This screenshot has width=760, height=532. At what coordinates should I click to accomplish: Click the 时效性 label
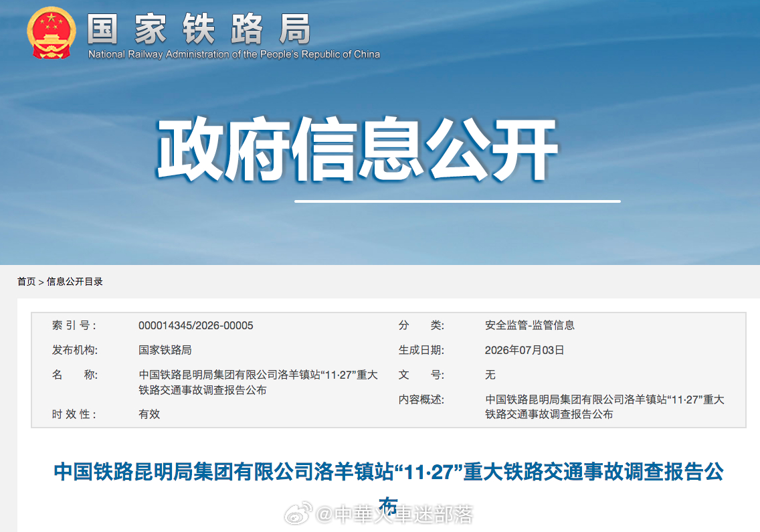click(75, 414)
